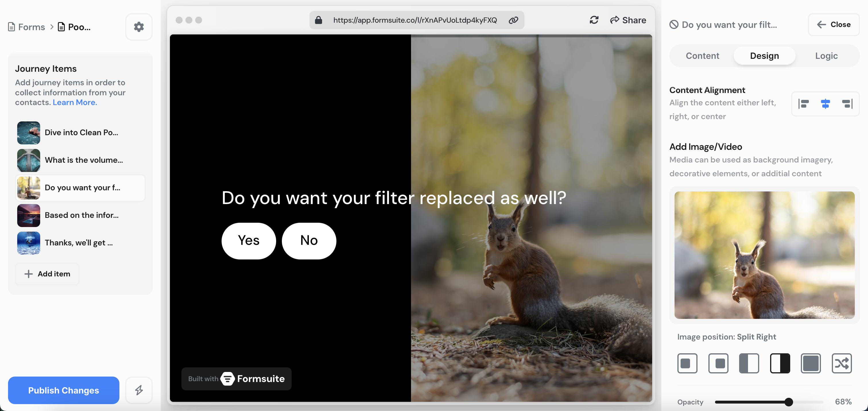
Task: Align content to the center
Action: coord(825,104)
